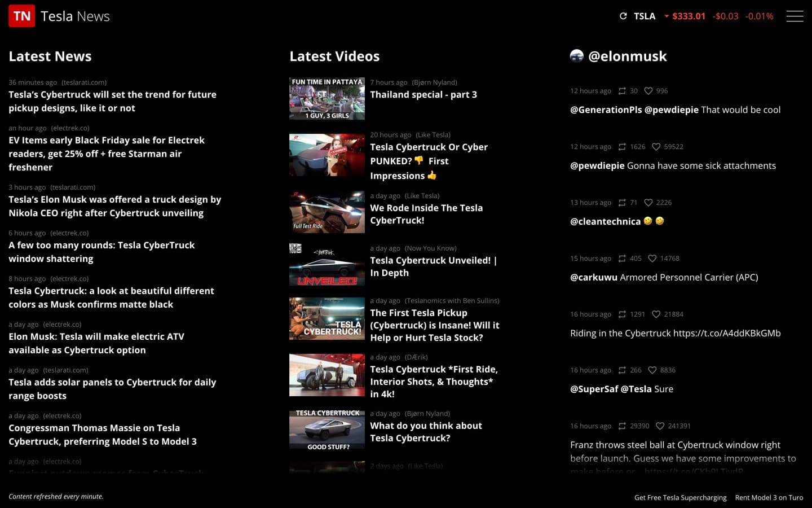This screenshot has height=508, width=812.
Task: Click the Latest News heading
Action: coord(50,56)
